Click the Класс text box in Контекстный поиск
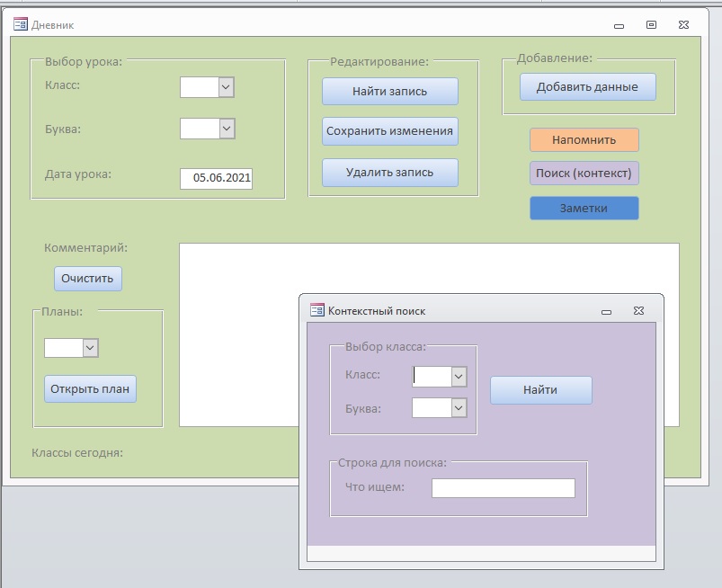Image resolution: width=722 pixels, height=588 pixels. coord(432,377)
